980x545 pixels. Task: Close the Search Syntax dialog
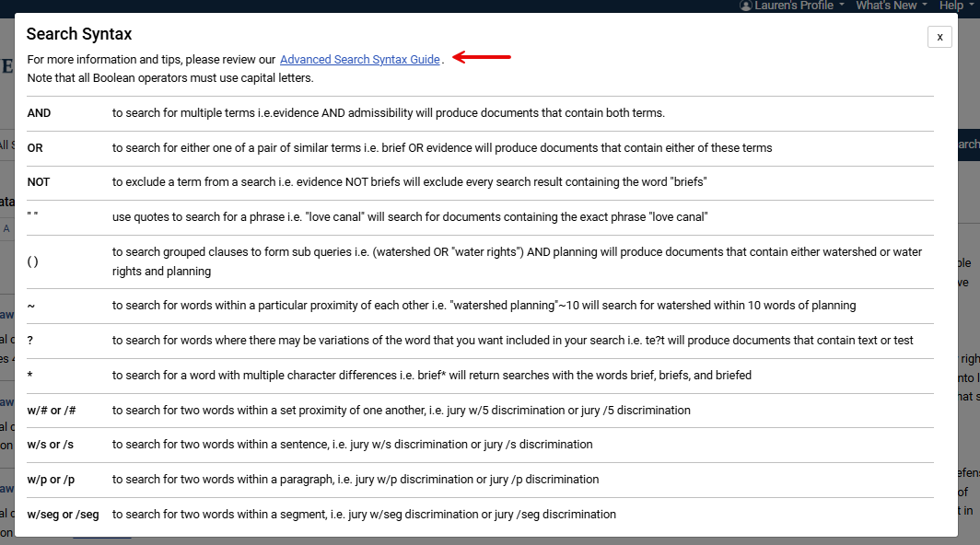939,37
